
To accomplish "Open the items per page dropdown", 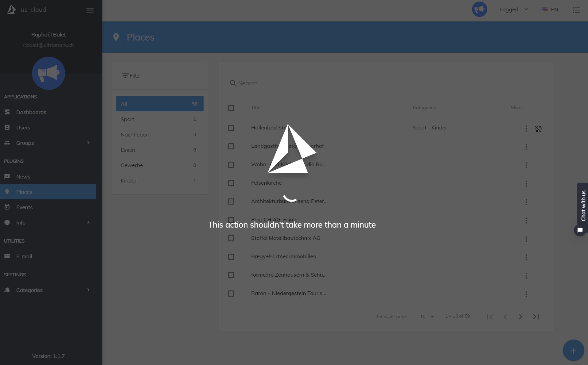I will tap(427, 317).
